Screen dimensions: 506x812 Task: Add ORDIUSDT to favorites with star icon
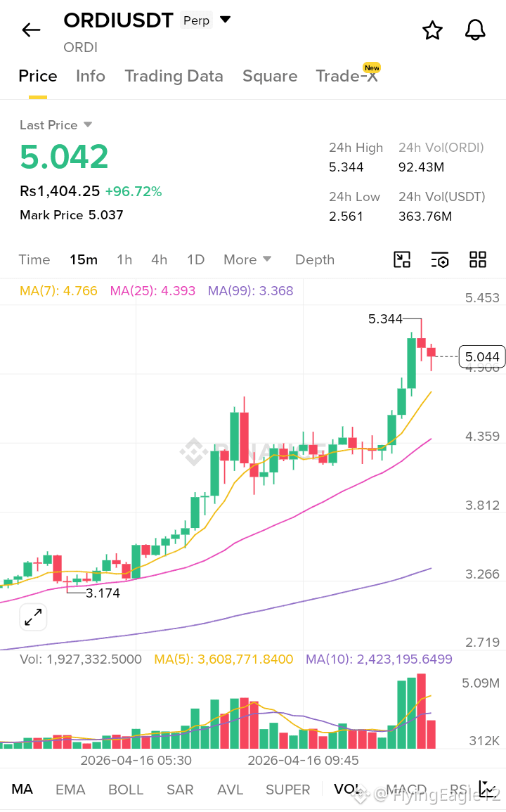[432, 30]
